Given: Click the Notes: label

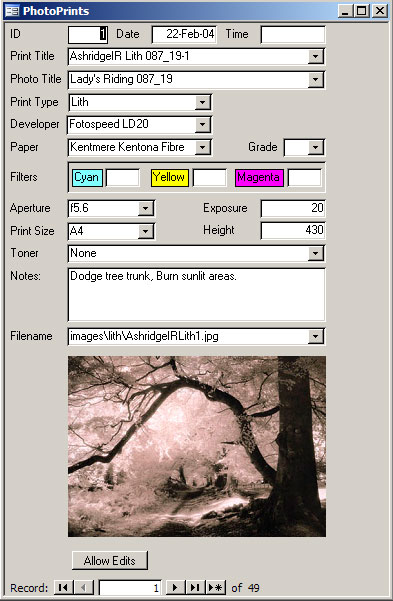Looking at the screenshot, I should click(x=25, y=276).
